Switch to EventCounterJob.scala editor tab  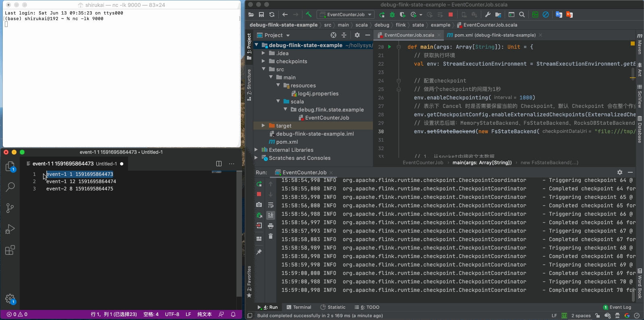pos(409,35)
